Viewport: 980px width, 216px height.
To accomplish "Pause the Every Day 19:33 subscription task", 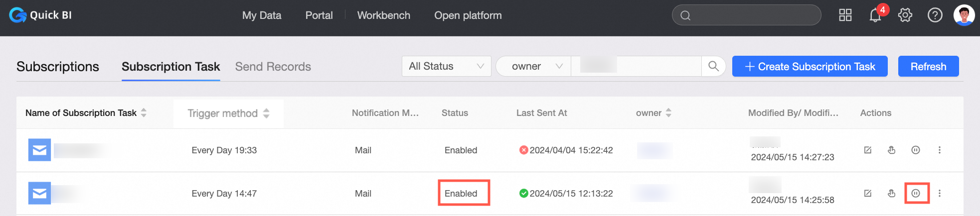I will click(916, 150).
